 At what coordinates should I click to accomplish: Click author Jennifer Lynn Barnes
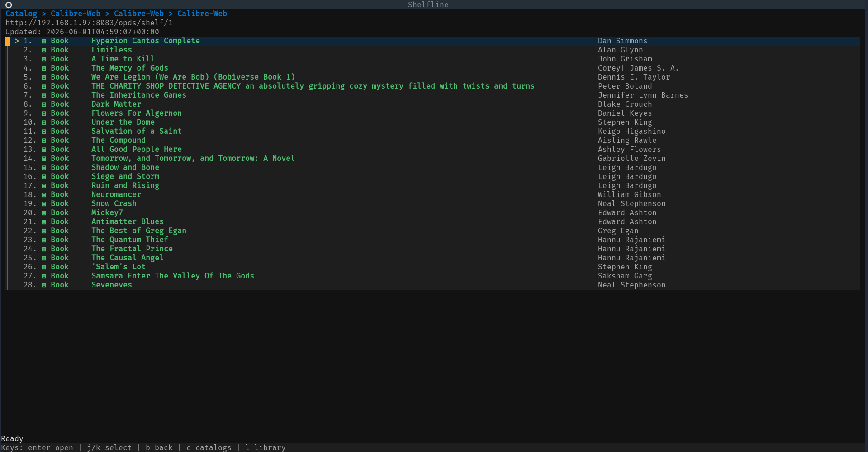coord(643,95)
